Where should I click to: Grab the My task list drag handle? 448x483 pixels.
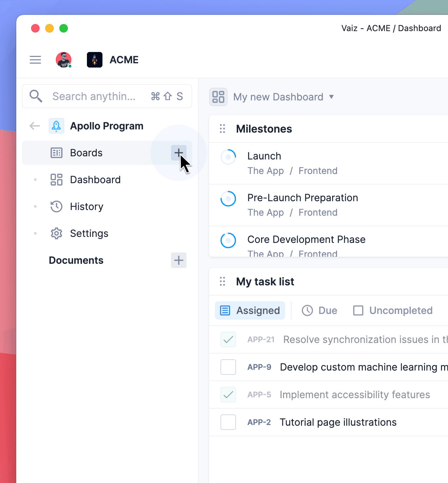pos(223,281)
